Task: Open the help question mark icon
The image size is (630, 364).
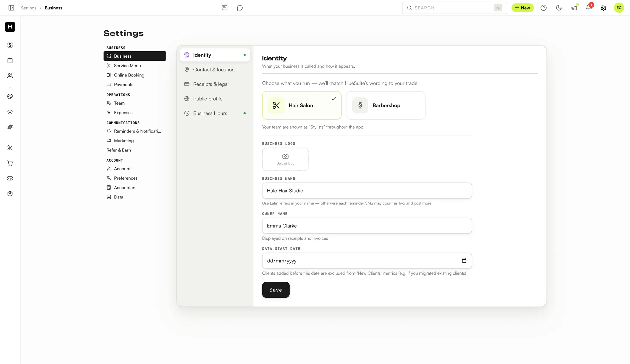Action: point(544,8)
